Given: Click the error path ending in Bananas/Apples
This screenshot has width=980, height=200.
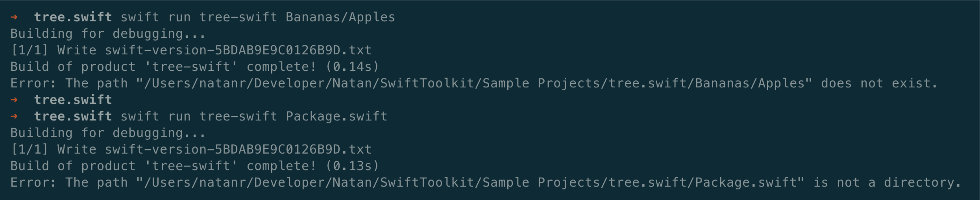Looking at the screenshot, I should point(474,83).
